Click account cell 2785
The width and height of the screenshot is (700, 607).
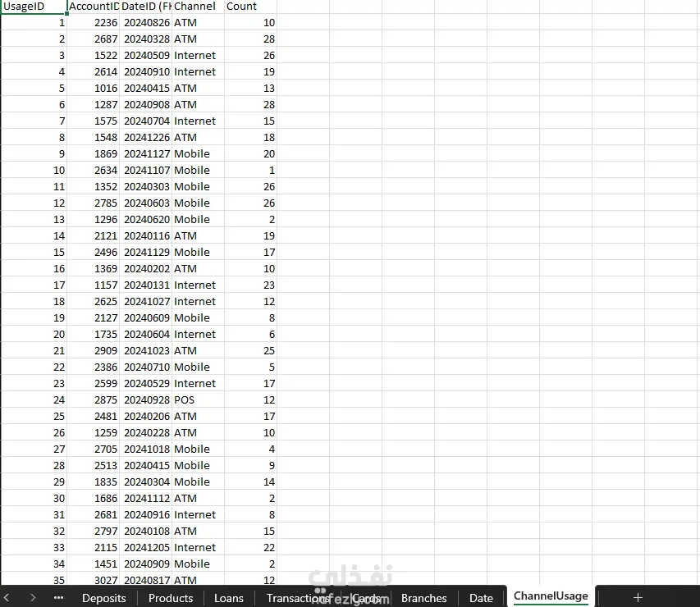pyautogui.click(x=94, y=203)
